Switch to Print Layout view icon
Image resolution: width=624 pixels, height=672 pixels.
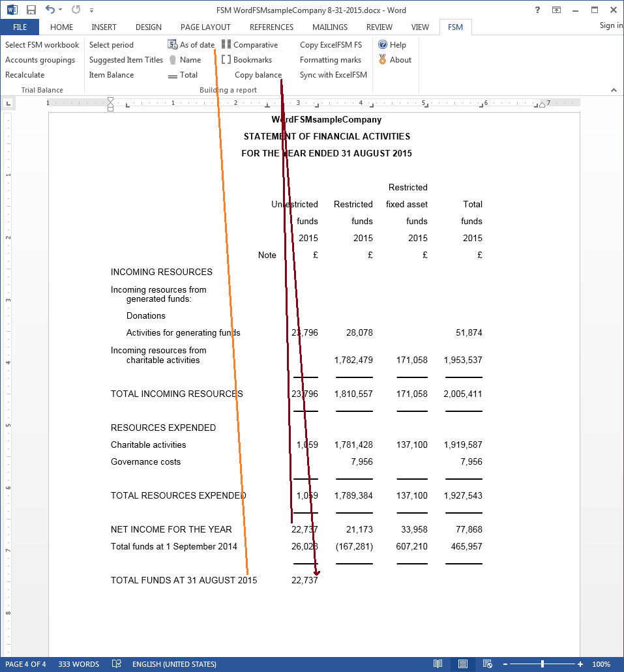coord(463,664)
